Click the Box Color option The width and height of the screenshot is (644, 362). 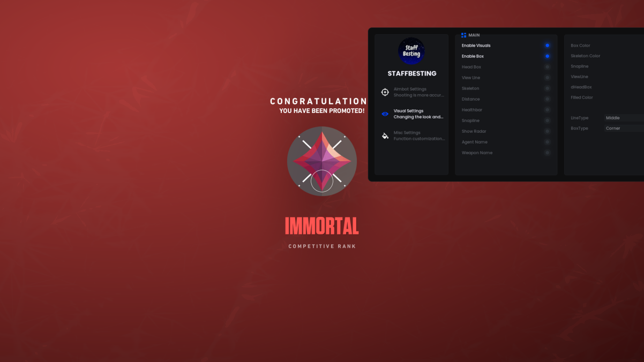[580, 46]
